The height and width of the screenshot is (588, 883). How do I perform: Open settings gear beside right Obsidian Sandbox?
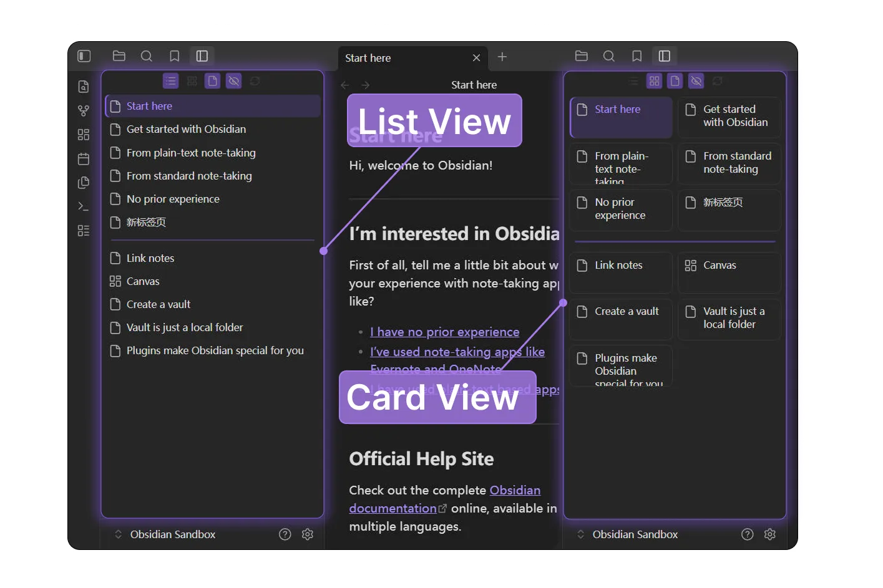pyautogui.click(x=770, y=534)
